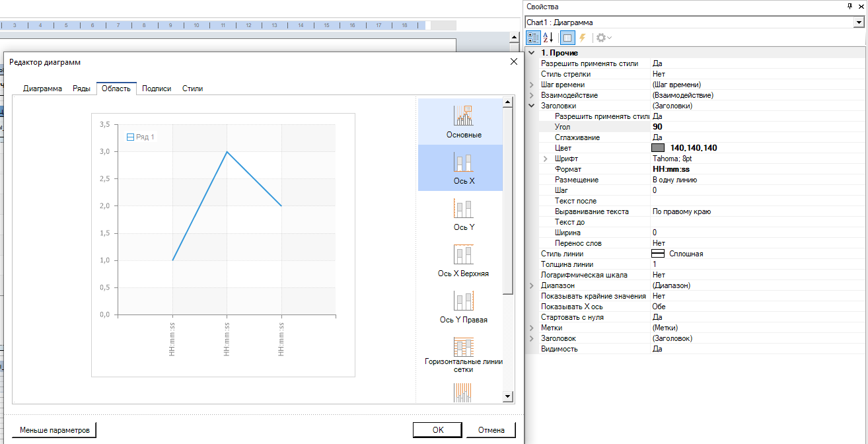This screenshot has height=444, width=868.
Task: Edit the Формат value HH:mm:ss
Action: tap(758, 169)
